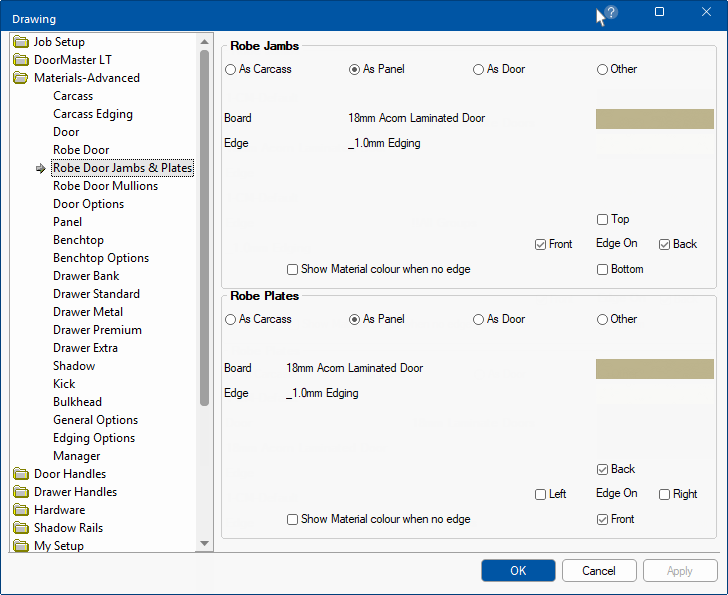Toggle Show Material colour in Robe Jambs
728x595 pixels.
[292, 270]
